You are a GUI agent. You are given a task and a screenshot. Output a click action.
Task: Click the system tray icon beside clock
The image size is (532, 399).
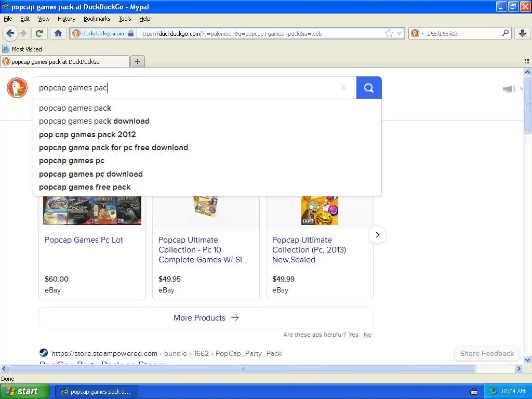[493, 391]
